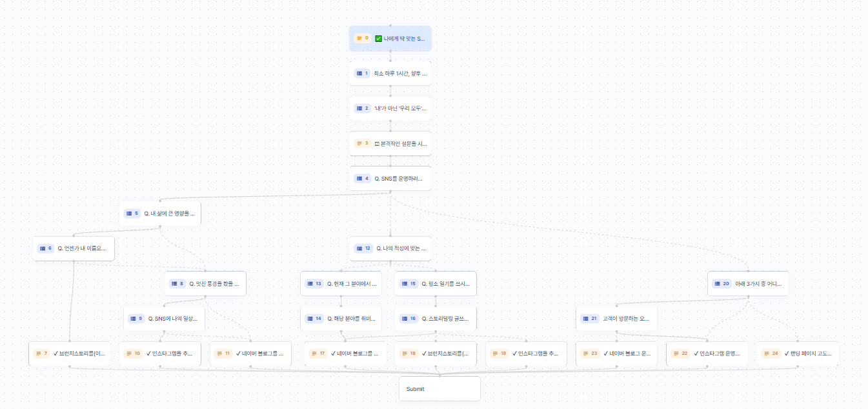Click the blue list badge numbered 9
Viewport: 868px width, 409px height.
pos(136,318)
